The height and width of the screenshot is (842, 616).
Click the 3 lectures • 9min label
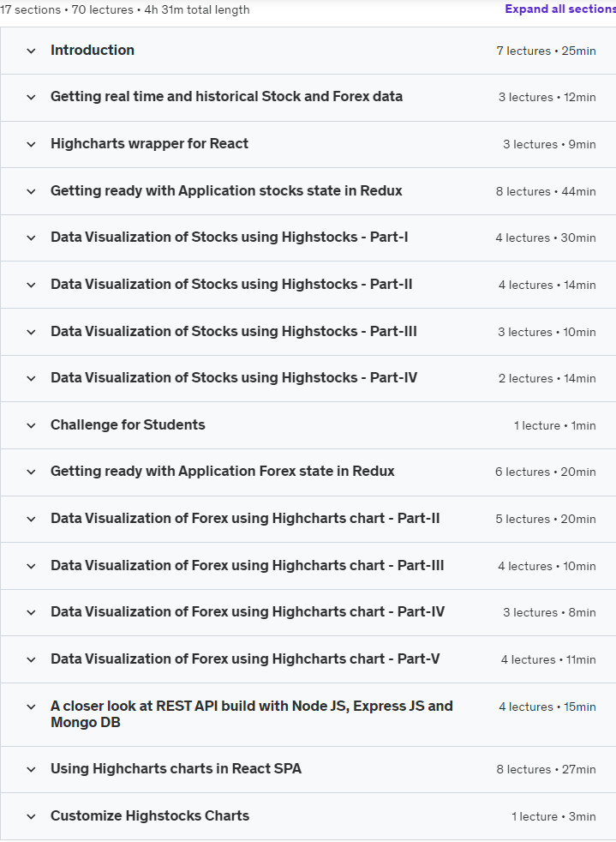pos(549,144)
